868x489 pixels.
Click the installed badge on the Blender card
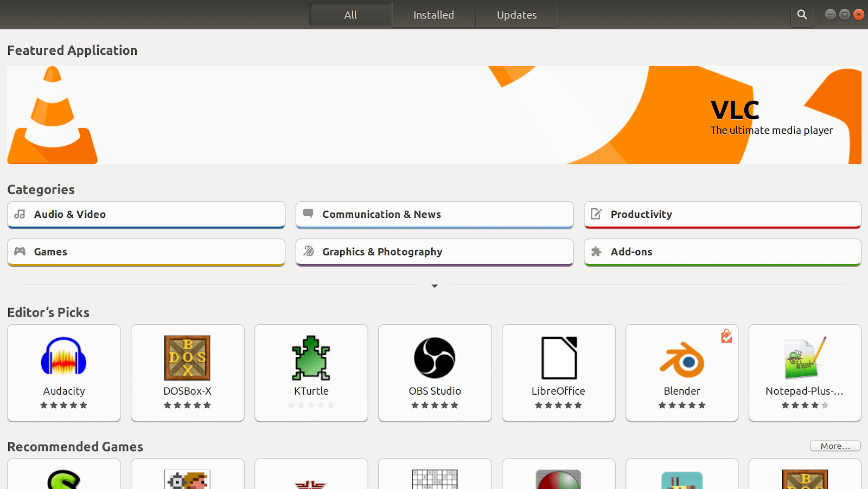[726, 337]
